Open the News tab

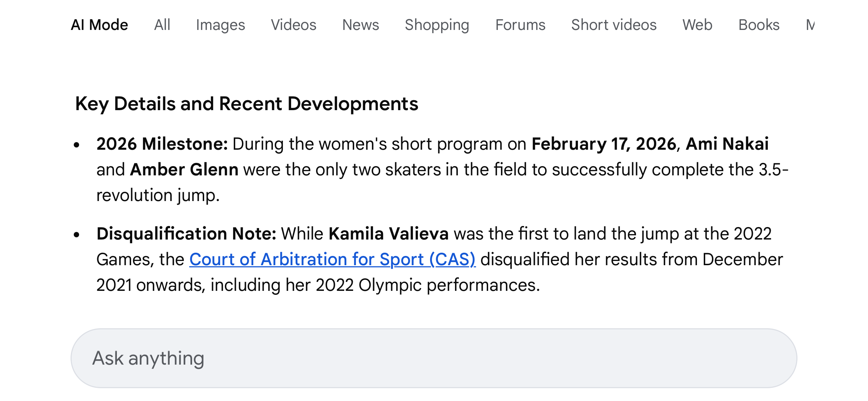360,25
